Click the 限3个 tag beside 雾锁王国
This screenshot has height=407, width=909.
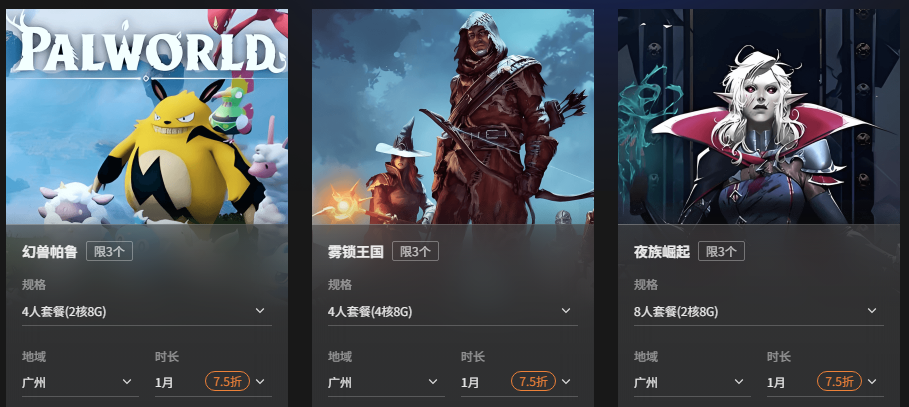(x=416, y=252)
